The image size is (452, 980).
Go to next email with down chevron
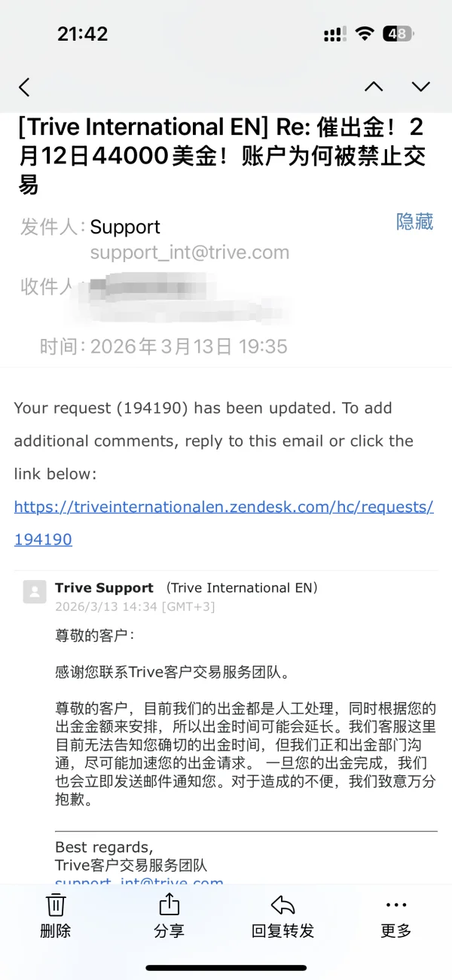420,87
